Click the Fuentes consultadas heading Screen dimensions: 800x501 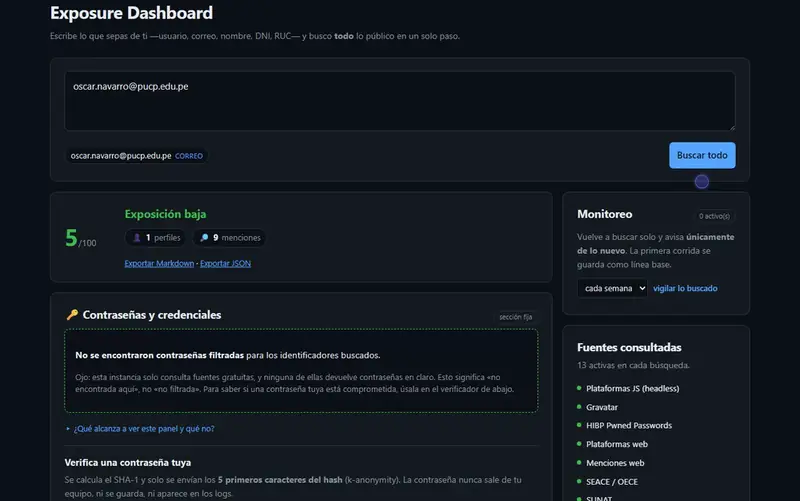(x=629, y=347)
